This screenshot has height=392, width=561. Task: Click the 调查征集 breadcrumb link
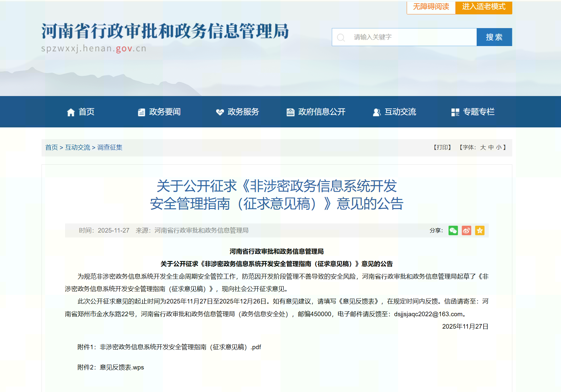click(110, 148)
